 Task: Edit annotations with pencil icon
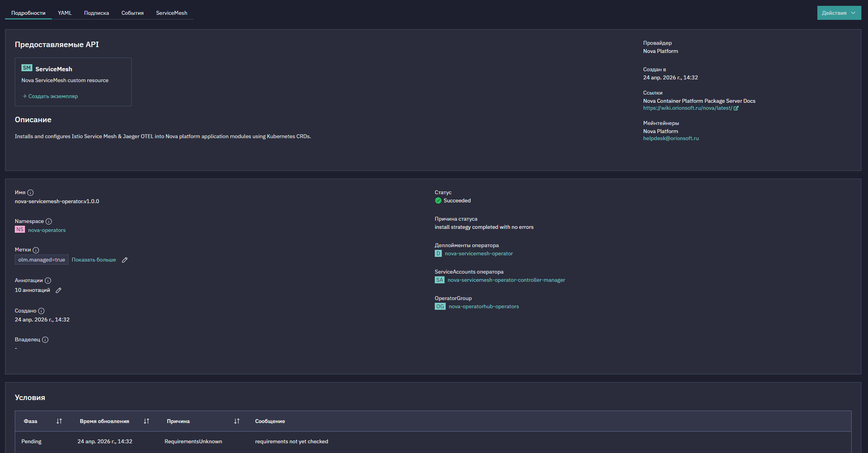[x=58, y=290]
